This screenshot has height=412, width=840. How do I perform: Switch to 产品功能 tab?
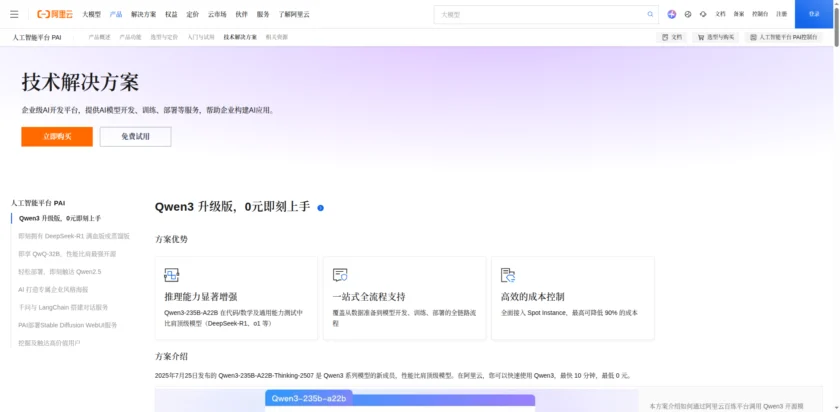(130, 38)
